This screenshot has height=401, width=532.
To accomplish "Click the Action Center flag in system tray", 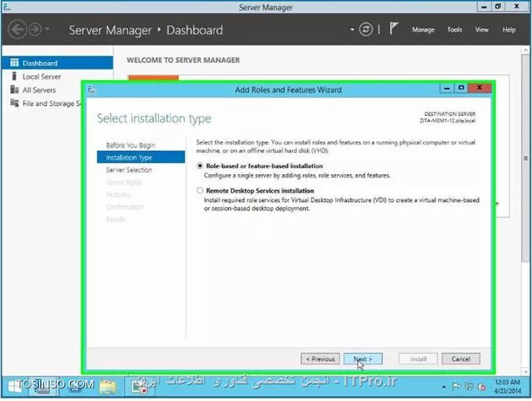I will tap(456, 386).
